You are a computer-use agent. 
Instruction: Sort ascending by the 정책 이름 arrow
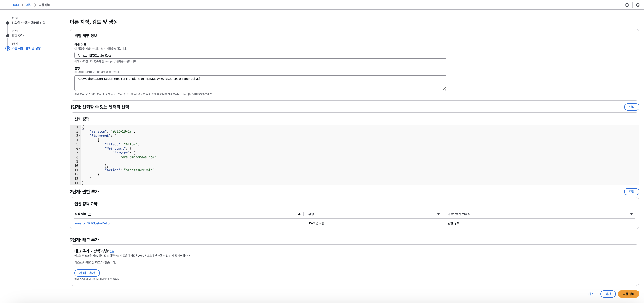click(x=299, y=214)
